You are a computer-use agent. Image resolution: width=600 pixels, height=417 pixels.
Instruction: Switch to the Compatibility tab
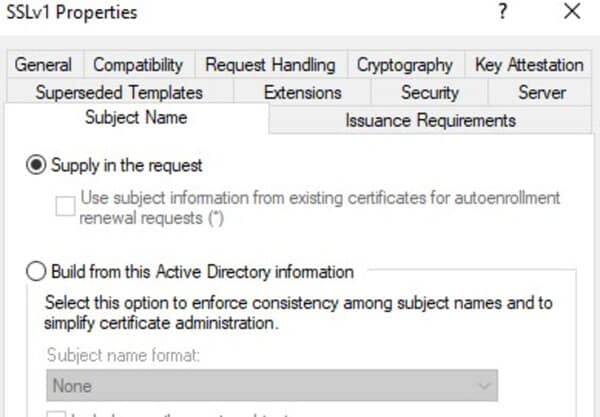click(x=138, y=65)
